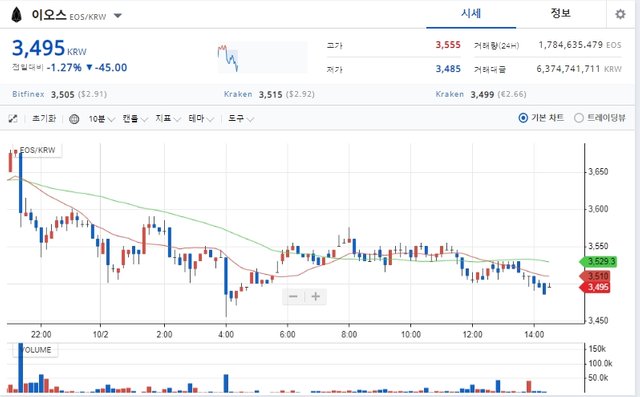
Task: Zoom in the chart with plus
Action: point(316,296)
